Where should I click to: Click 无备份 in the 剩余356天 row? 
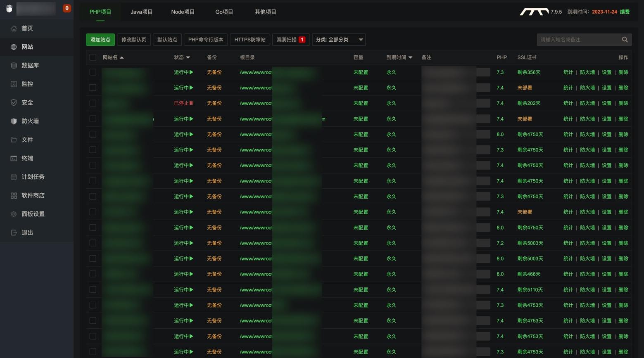pos(214,72)
